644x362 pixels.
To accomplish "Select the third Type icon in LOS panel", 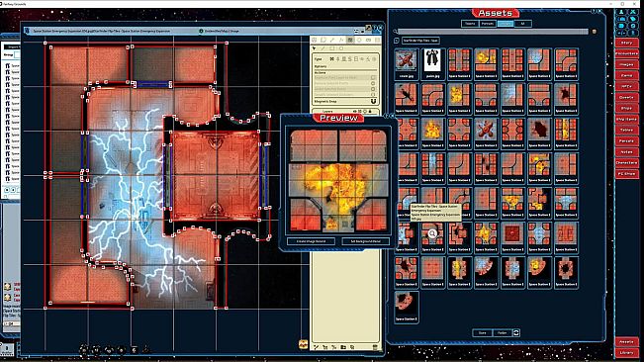I will [x=344, y=59].
